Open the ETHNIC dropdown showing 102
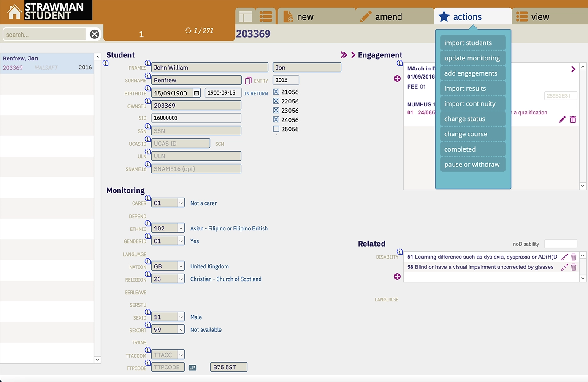Image resolution: width=588 pixels, height=382 pixels. pyautogui.click(x=168, y=228)
